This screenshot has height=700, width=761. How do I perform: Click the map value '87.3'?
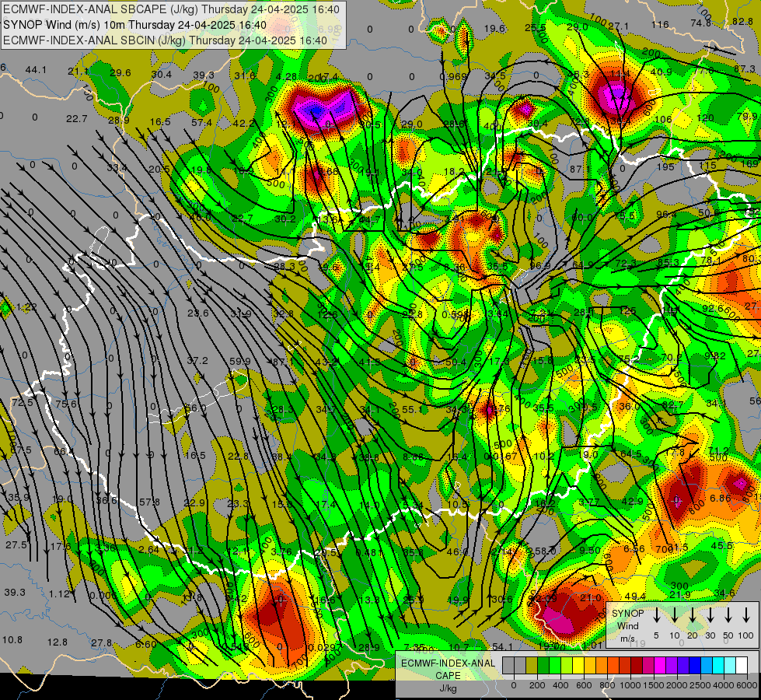(745, 69)
